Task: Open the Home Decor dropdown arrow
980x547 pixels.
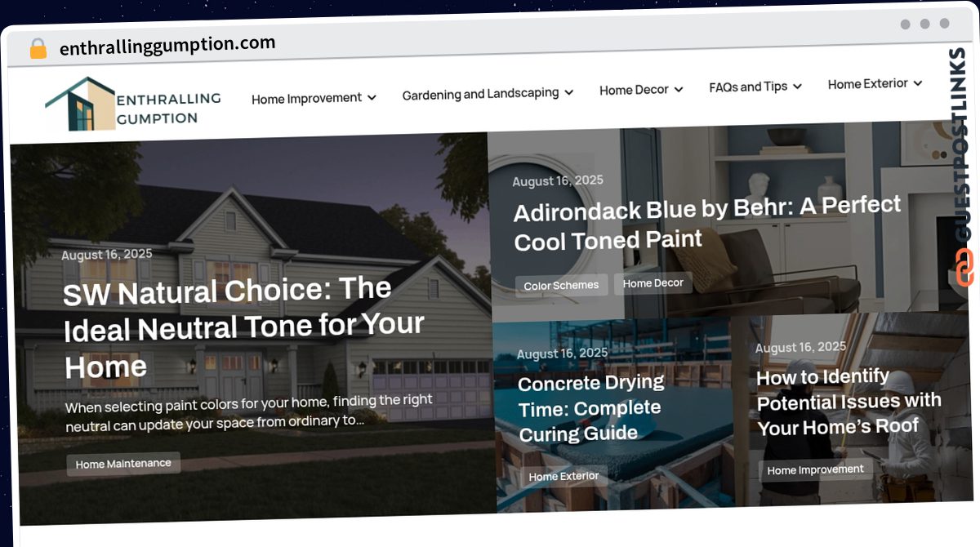Action: tap(679, 88)
